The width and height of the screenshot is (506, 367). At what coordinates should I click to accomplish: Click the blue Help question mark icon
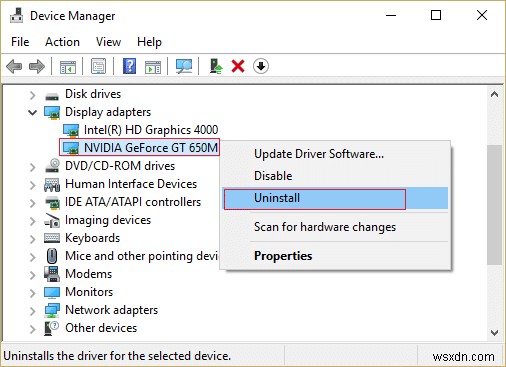coord(129,66)
